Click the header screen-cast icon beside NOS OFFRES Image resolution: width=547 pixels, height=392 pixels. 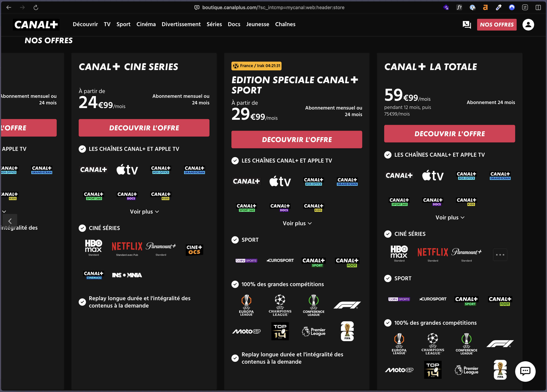pos(467,24)
